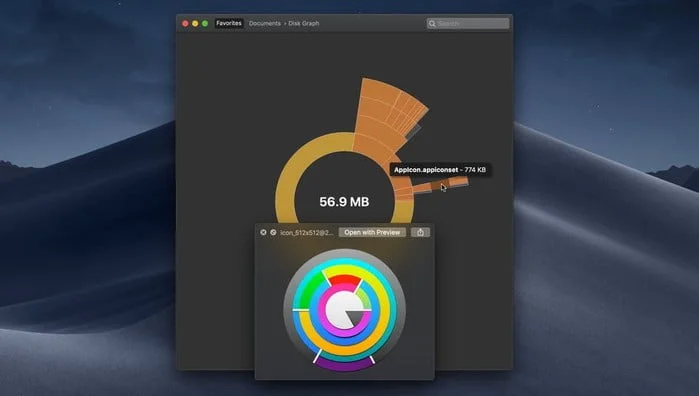Minimize the window with the yellow button
The height and width of the screenshot is (396, 699).
(195, 23)
